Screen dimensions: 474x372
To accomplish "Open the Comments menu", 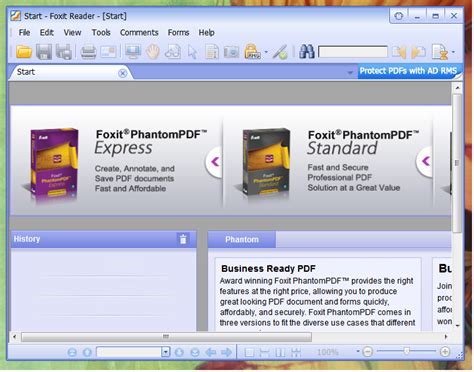I will pos(139,32).
